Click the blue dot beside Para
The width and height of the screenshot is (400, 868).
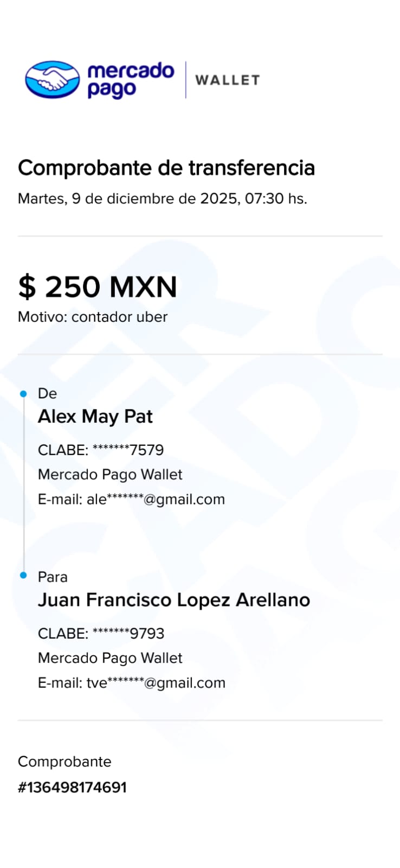pos(23,575)
